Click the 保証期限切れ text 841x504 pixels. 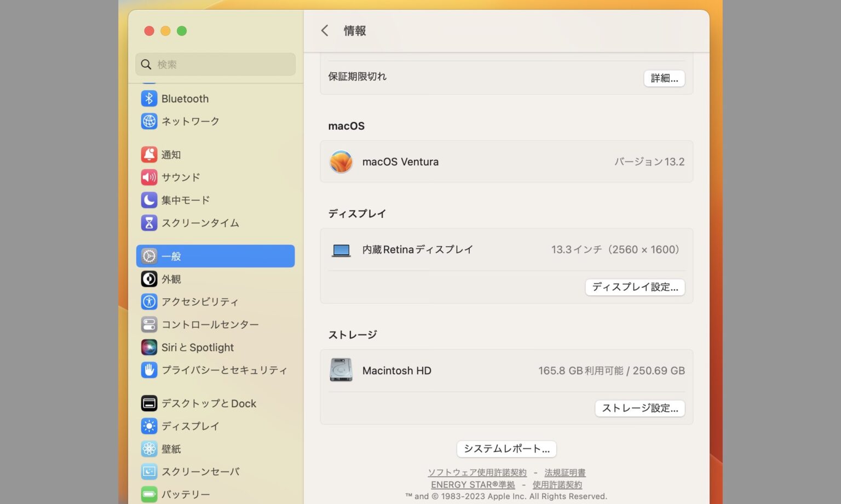pyautogui.click(x=358, y=77)
